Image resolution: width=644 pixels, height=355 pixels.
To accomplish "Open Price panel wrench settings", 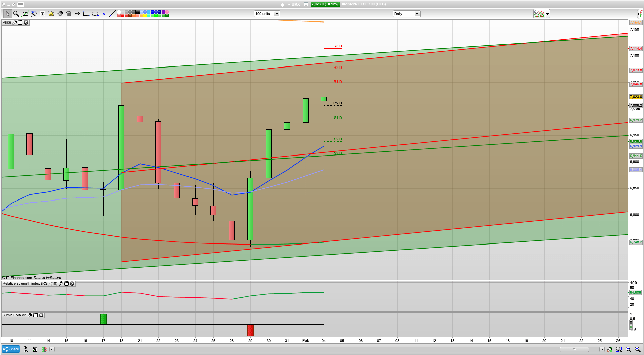I will (x=14, y=23).
